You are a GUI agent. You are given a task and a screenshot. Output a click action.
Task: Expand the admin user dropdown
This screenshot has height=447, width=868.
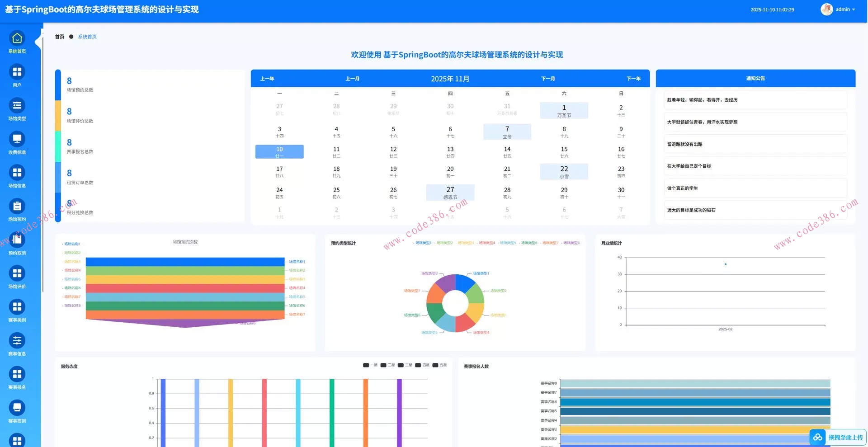point(853,9)
